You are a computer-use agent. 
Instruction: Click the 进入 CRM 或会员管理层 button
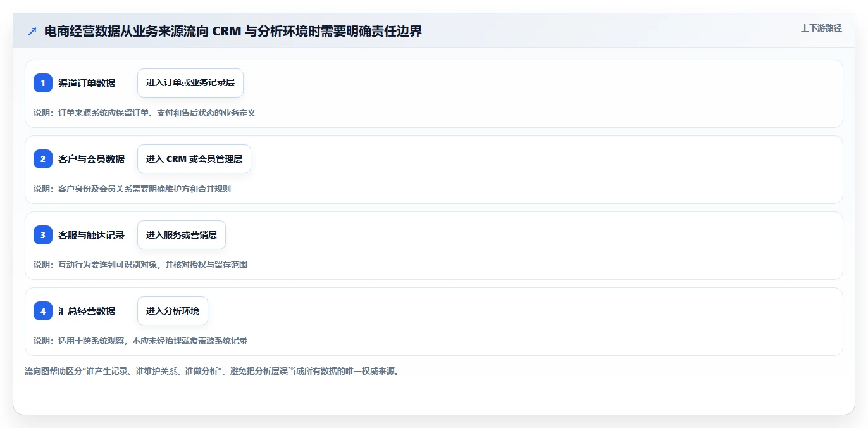194,159
